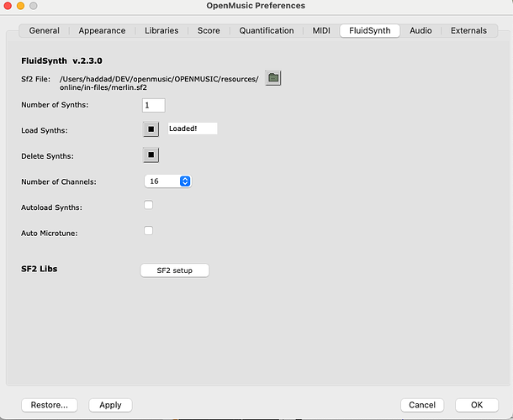
Task: Switch to the General tab
Action: pyautogui.click(x=45, y=31)
